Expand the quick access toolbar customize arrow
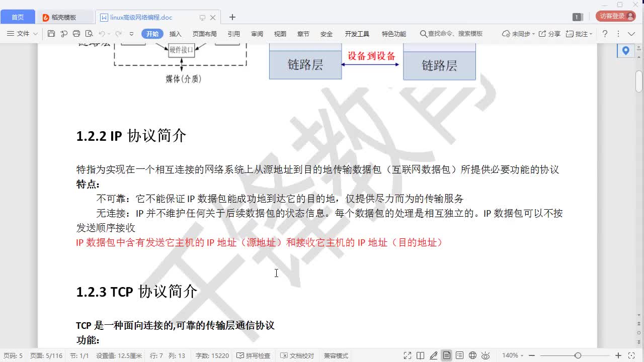This screenshot has width=644, height=362. click(131, 34)
